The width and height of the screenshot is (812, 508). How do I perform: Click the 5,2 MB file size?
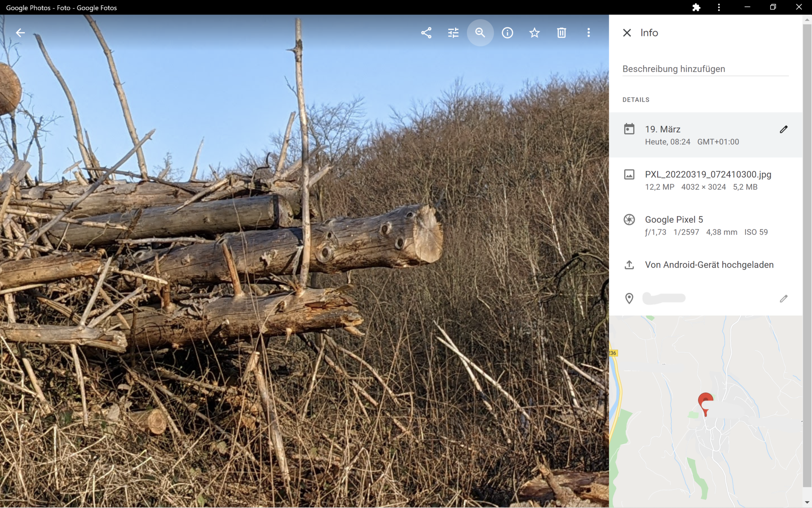coord(745,187)
